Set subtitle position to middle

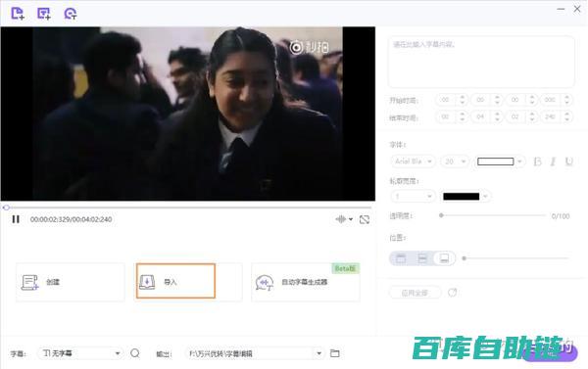(x=422, y=258)
